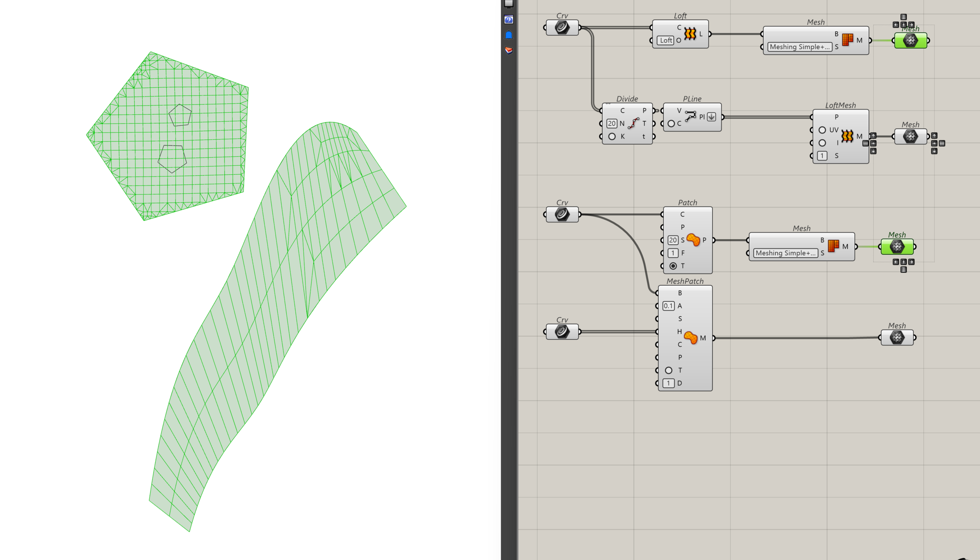Open the Patch Meshing Simple+ settings dropdown
980x560 pixels.
click(x=785, y=253)
